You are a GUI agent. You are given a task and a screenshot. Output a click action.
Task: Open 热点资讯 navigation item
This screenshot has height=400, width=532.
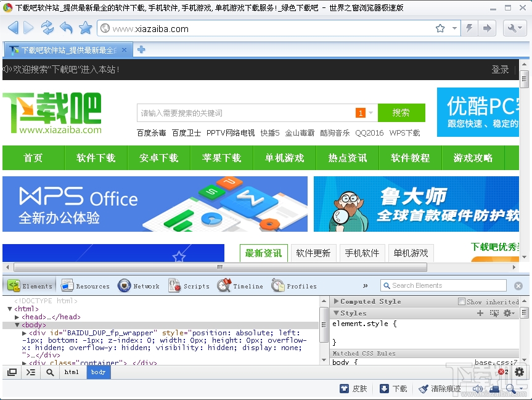(x=348, y=158)
